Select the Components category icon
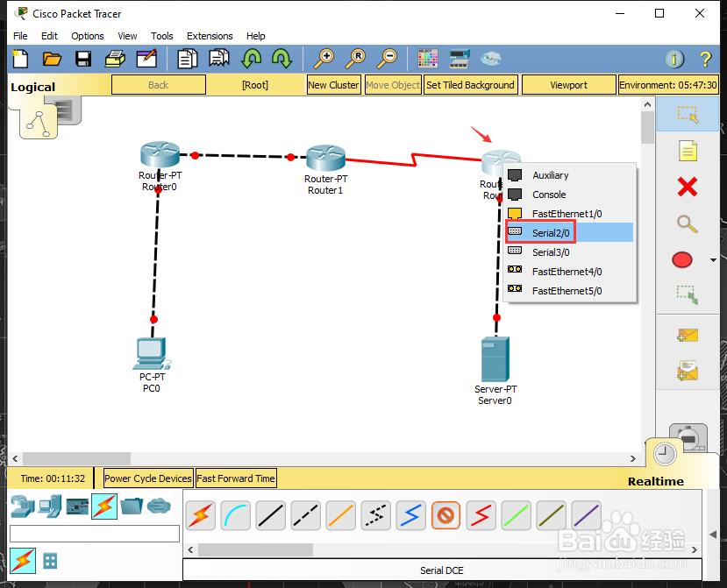The height and width of the screenshot is (588, 727). coord(77,507)
